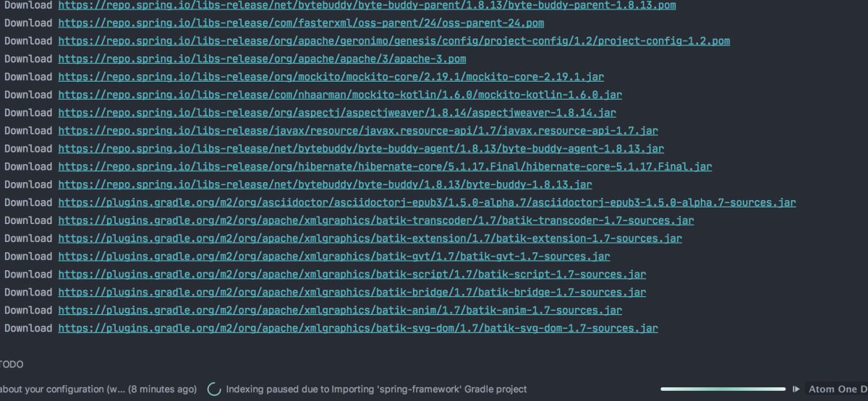Open the '(8 minutes ago)' configuration notification message

[x=98, y=389]
